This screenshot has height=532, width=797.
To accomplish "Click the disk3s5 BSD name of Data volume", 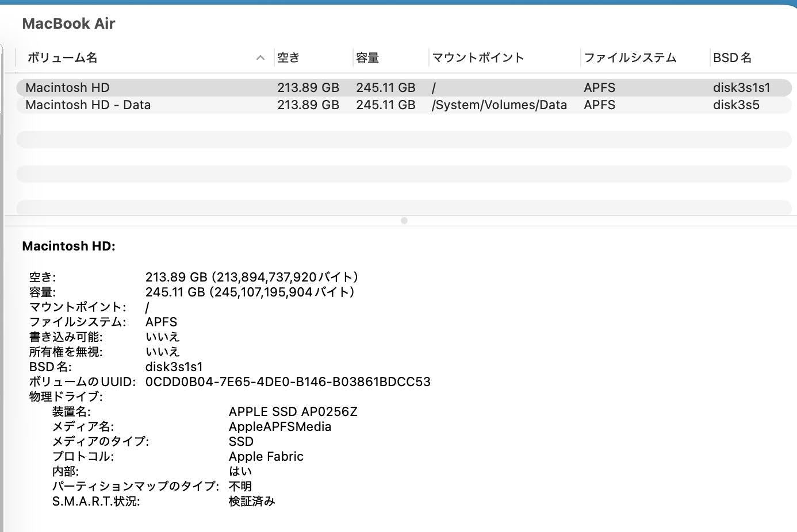I will click(x=736, y=105).
